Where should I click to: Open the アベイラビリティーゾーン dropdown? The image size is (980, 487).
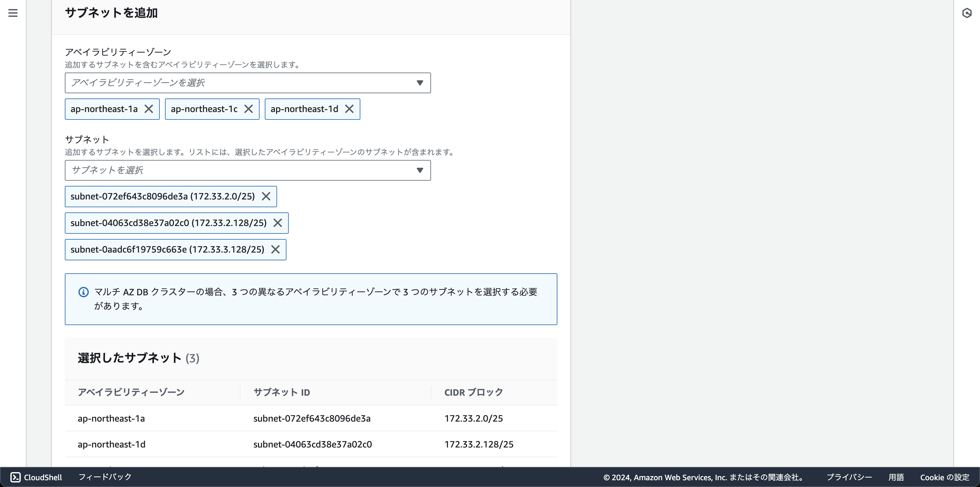click(247, 83)
